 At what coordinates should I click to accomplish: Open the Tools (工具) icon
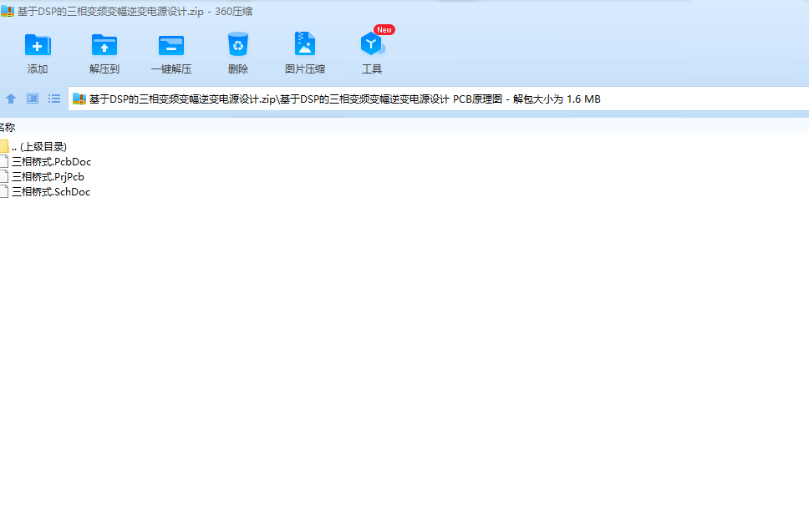(x=371, y=43)
